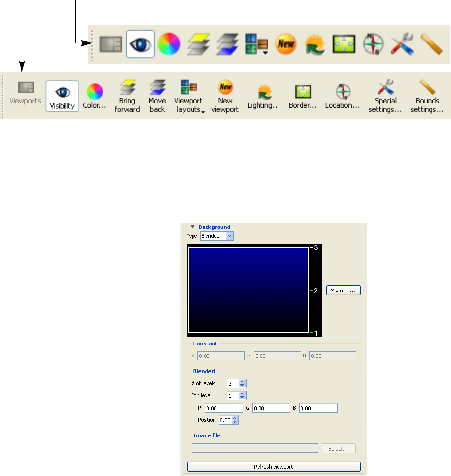This screenshot has width=451, height=476.
Task: Decrease the Postion spinner value
Action: click(x=235, y=422)
